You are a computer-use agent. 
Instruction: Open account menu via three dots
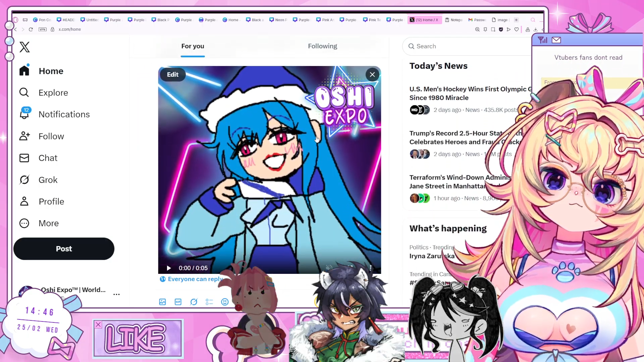point(116,294)
